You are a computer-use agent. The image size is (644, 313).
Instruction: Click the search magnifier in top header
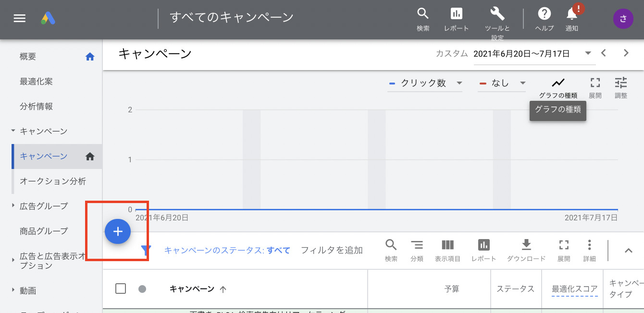pyautogui.click(x=422, y=14)
